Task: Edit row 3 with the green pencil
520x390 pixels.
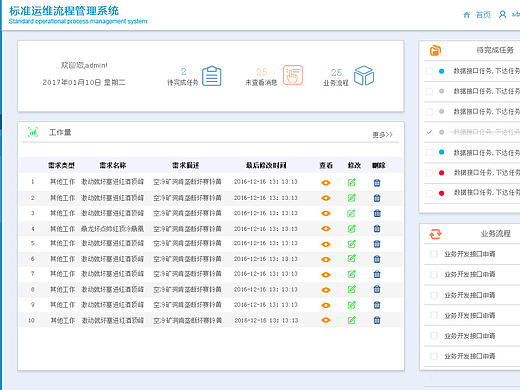Action: click(x=352, y=213)
